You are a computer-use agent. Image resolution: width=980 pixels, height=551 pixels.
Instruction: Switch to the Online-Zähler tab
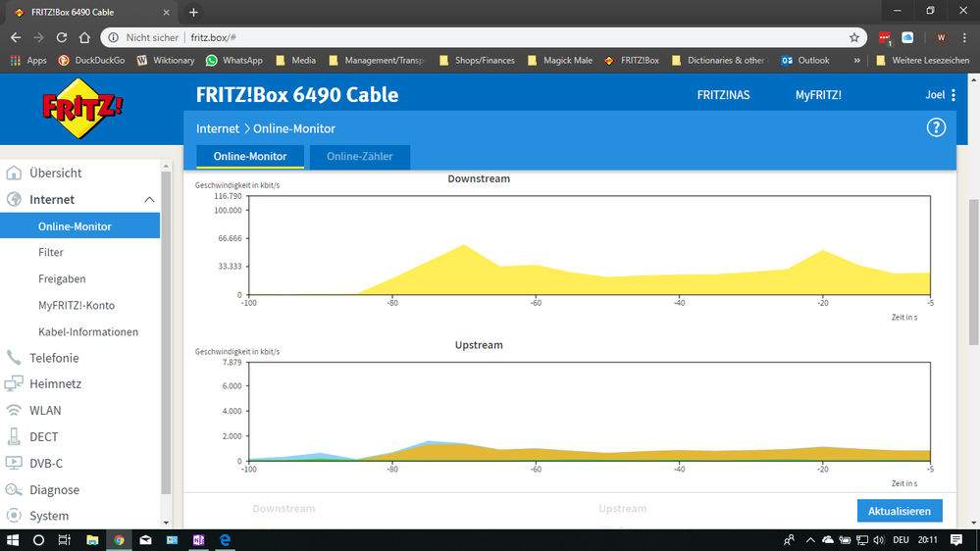[359, 156]
